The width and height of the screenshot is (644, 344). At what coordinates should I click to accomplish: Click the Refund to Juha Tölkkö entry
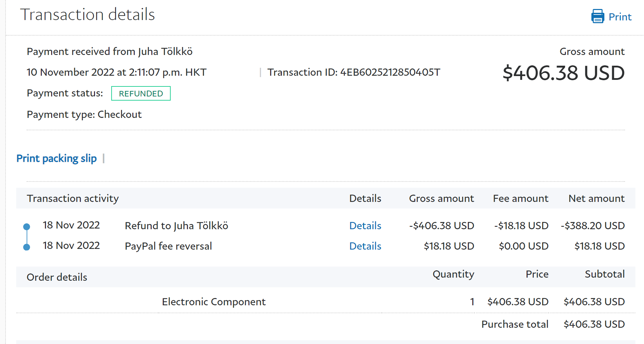[177, 226]
